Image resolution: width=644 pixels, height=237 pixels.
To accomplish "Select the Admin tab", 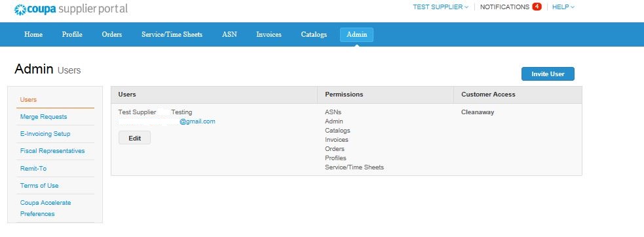I will [356, 35].
